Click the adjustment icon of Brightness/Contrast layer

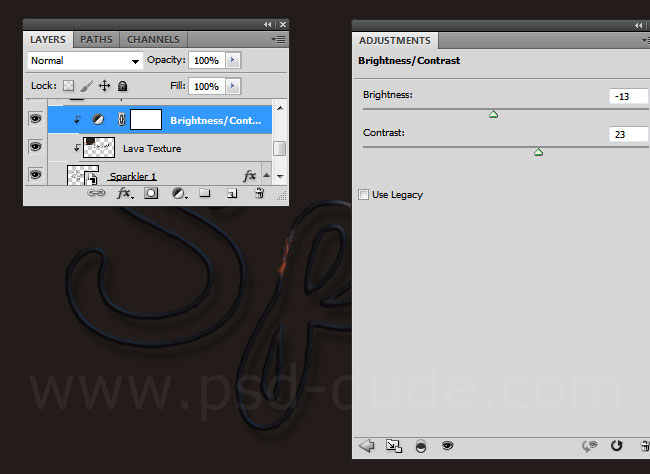pyautogui.click(x=98, y=119)
